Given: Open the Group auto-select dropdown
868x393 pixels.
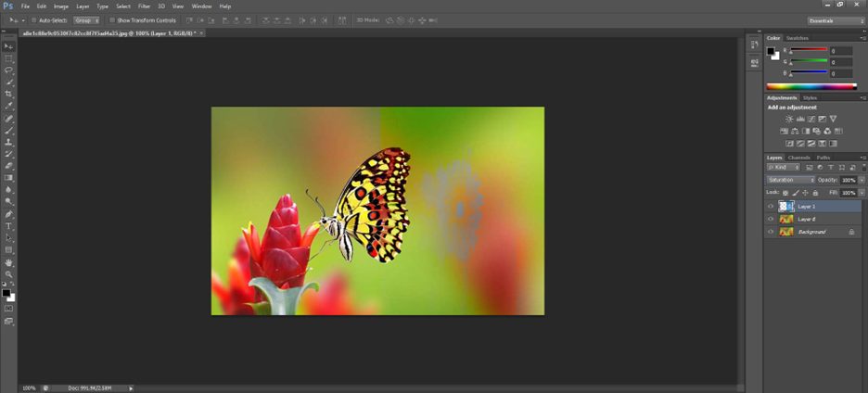Looking at the screenshot, I should 86,20.
